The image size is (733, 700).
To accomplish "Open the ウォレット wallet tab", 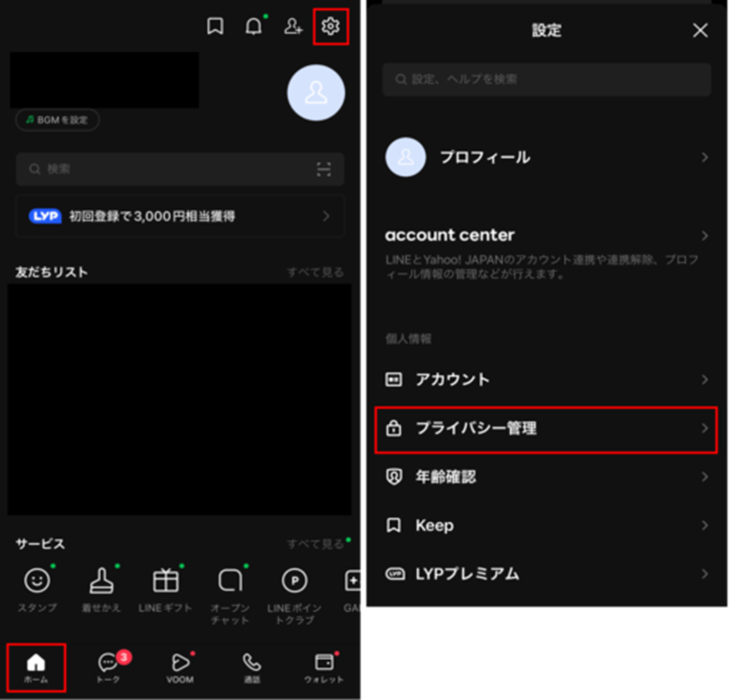I will coord(324,668).
